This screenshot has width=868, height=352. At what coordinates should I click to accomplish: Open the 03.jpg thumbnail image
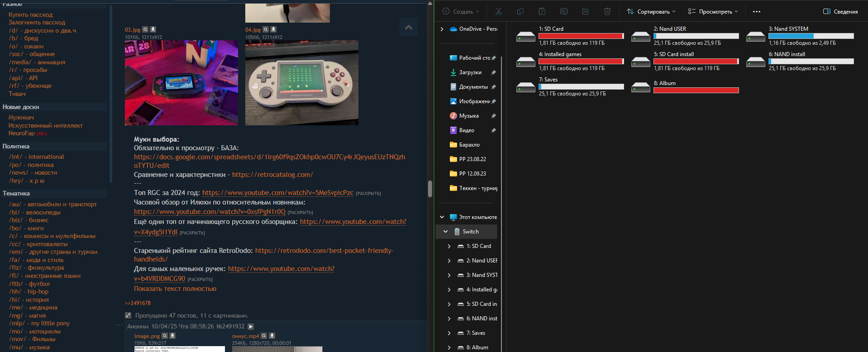coord(181,83)
